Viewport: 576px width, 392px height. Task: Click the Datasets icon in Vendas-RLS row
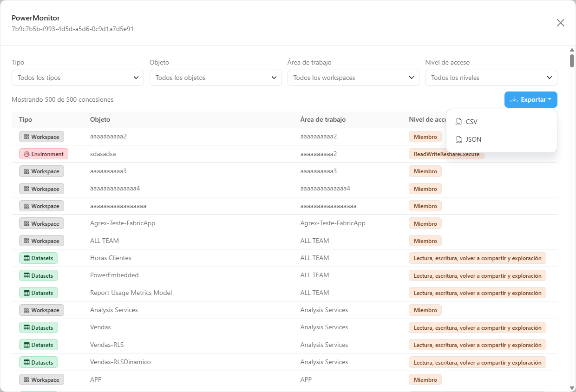(x=26, y=345)
